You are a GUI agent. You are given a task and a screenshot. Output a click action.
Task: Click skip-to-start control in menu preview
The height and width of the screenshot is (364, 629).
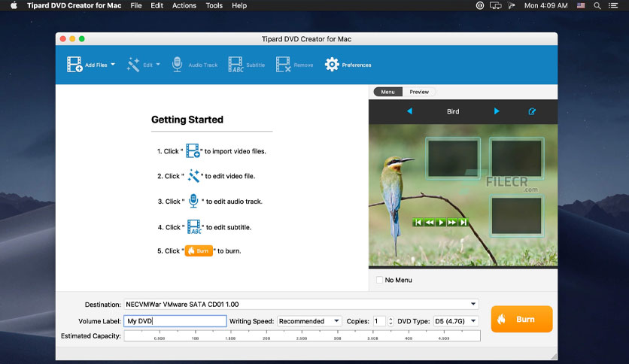(x=418, y=222)
